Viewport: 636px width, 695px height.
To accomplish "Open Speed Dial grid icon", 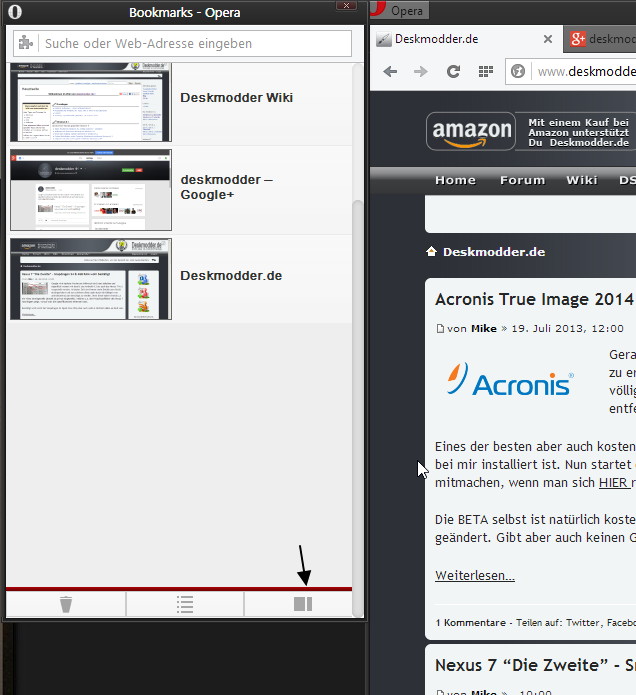I will coord(486,71).
